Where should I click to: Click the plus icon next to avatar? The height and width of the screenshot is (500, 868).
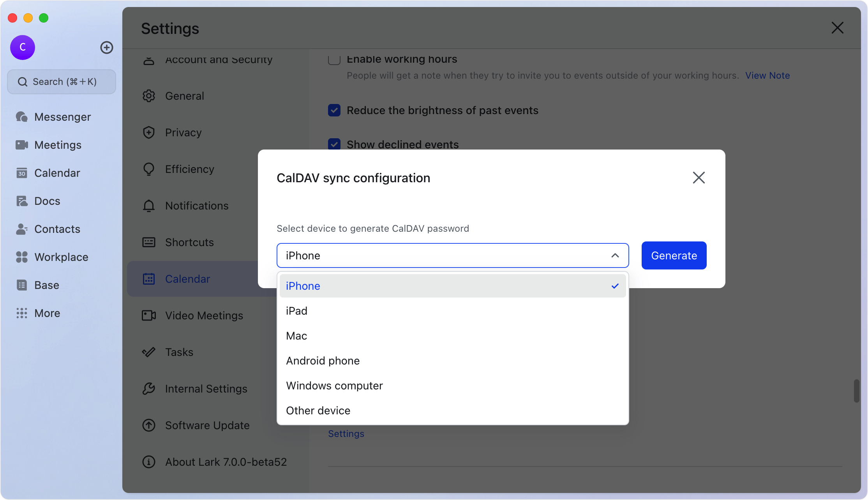tap(107, 48)
